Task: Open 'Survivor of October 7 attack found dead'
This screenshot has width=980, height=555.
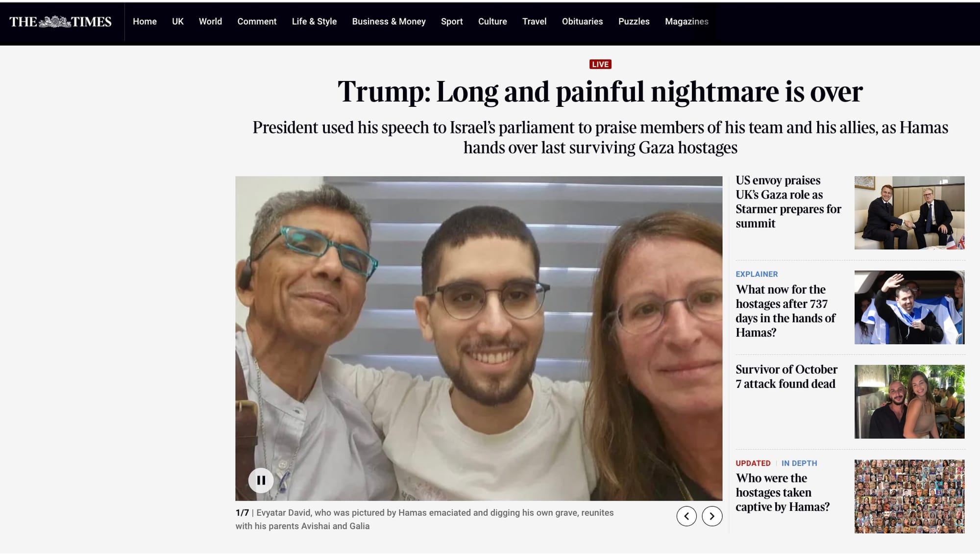Action: (x=786, y=377)
